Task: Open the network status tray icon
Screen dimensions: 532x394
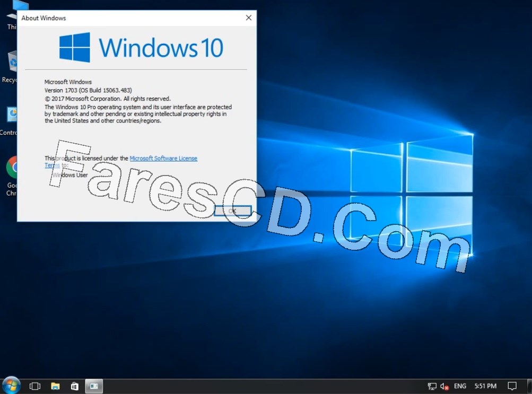Action: (x=432, y=386)
